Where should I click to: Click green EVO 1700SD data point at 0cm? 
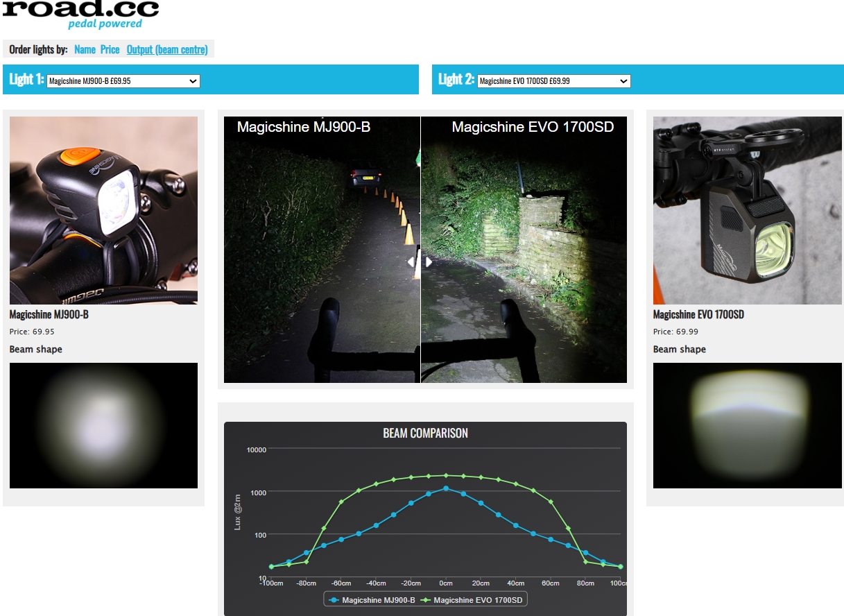coord(446,475)
